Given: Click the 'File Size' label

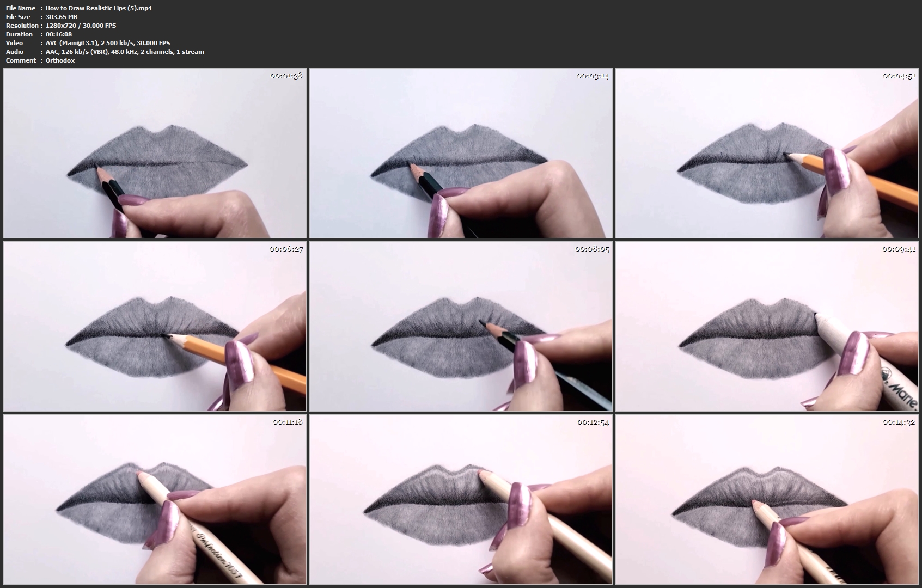Looking at the screenshot, I should click(x=19, y=17).
